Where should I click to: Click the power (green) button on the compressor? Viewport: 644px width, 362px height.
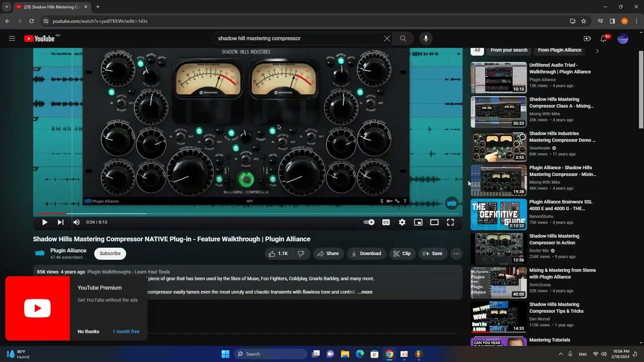246,178
